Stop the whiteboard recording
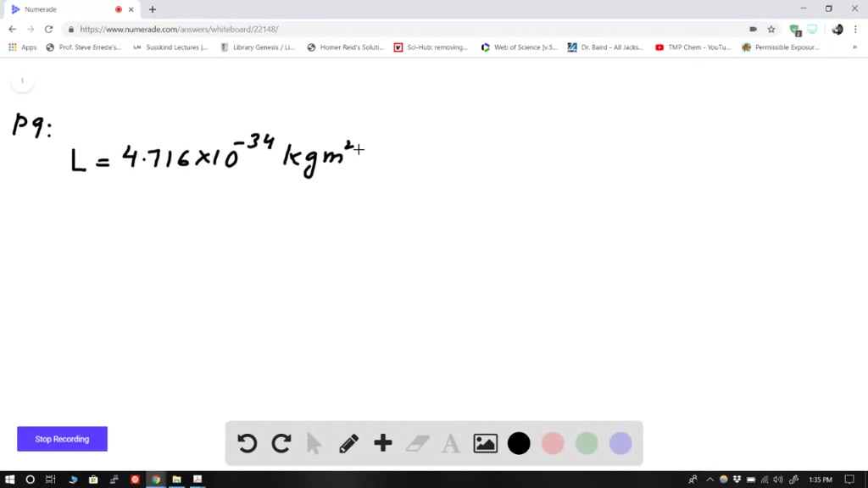This screenshot has width=868, height=488. coord(62,439)
